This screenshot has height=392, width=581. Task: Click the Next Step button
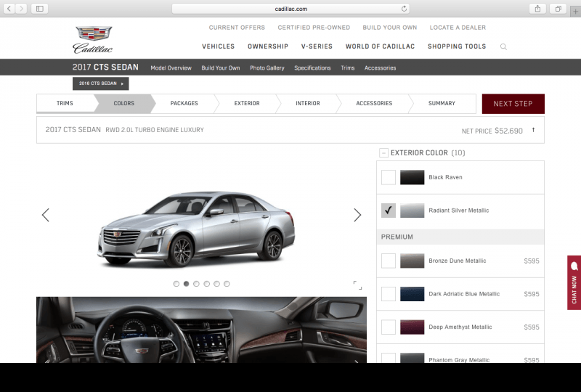(x=513, y=104)
